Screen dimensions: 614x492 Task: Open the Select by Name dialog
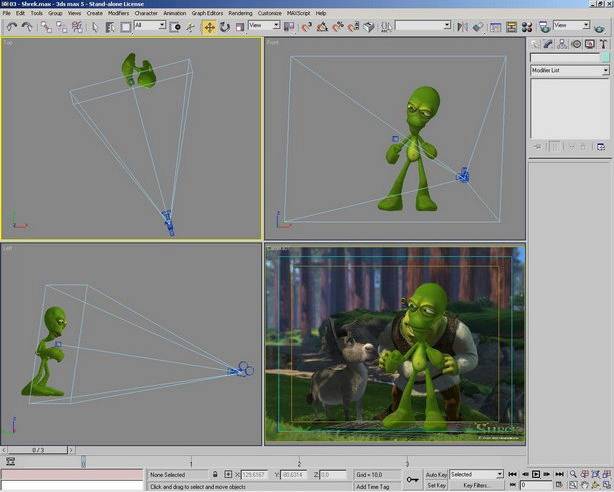(110, 27)
